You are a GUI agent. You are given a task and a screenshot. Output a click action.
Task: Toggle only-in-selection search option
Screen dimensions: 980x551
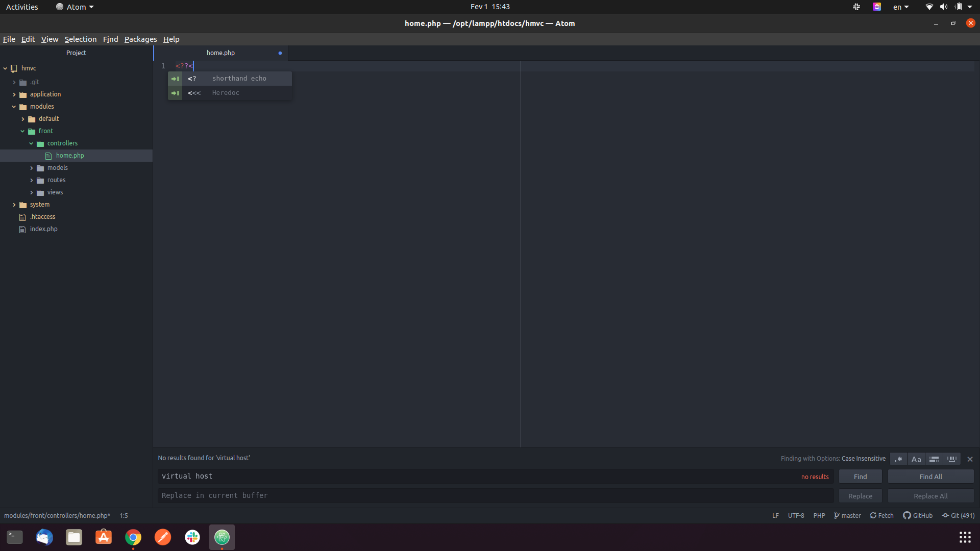tap(934, 459)
